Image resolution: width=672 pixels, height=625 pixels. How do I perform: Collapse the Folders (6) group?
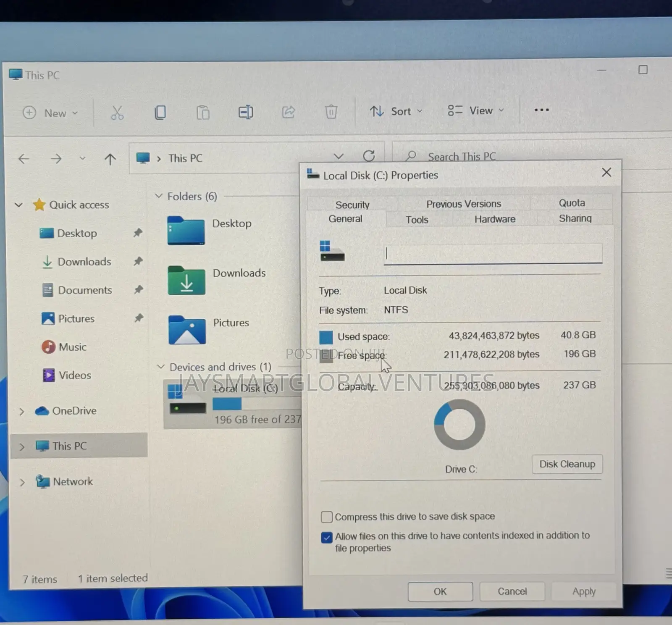point(158,196)
